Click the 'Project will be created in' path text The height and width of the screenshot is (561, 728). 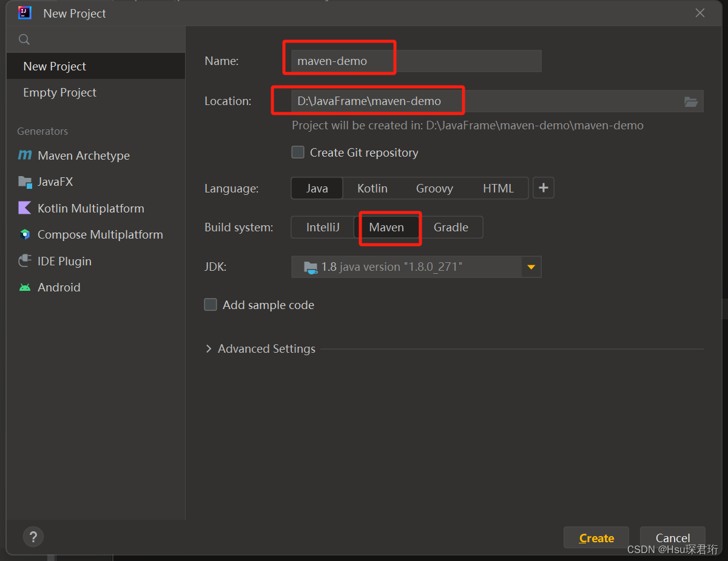[x=468, y=126]
